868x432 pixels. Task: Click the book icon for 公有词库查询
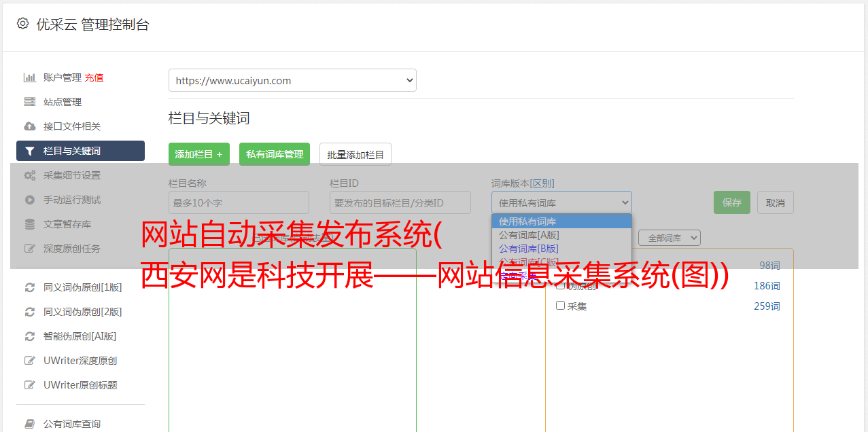(x=30, y=424)
